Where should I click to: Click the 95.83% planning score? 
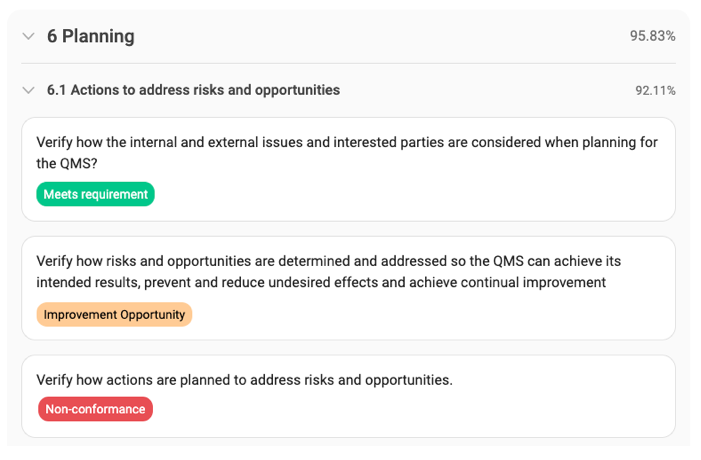click(x=652, y=36)
